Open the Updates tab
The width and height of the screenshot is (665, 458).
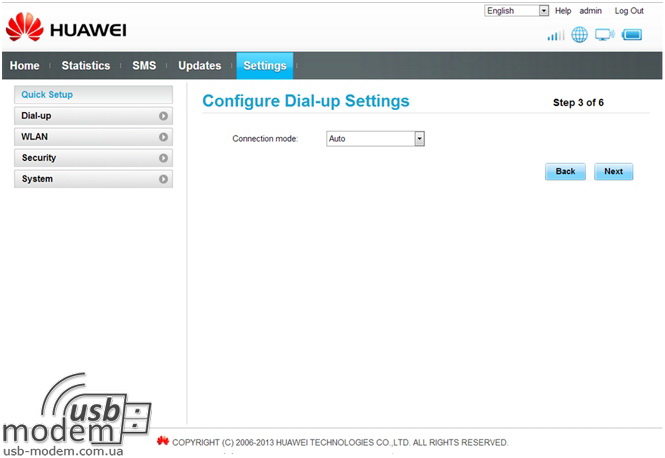tap(199, 66)
